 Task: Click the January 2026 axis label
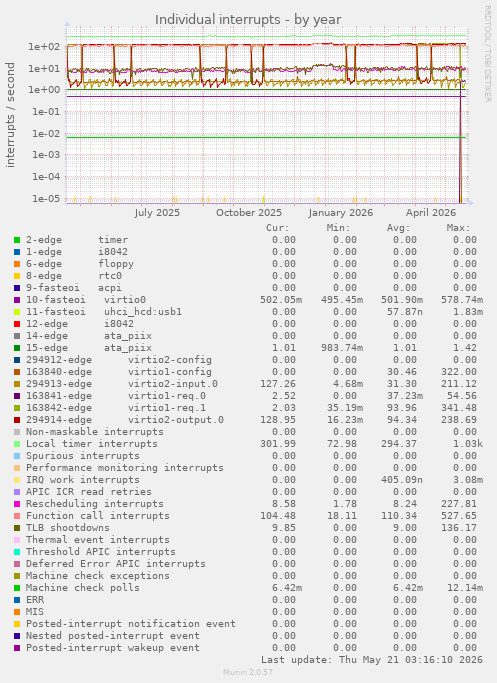(341, 213)
